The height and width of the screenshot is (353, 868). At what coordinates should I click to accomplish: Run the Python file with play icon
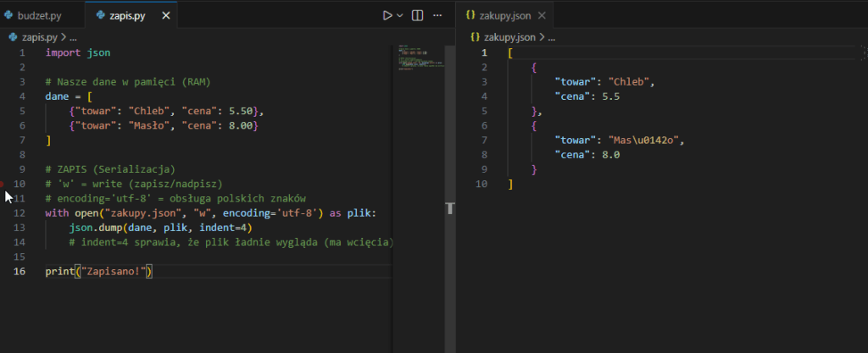[387, 15]
